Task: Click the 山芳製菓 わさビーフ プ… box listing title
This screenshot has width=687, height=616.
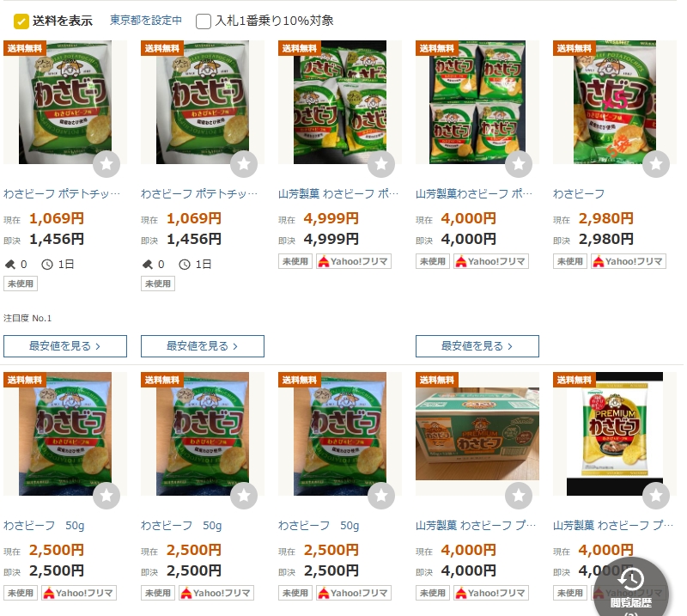Action: coord(476,525)
